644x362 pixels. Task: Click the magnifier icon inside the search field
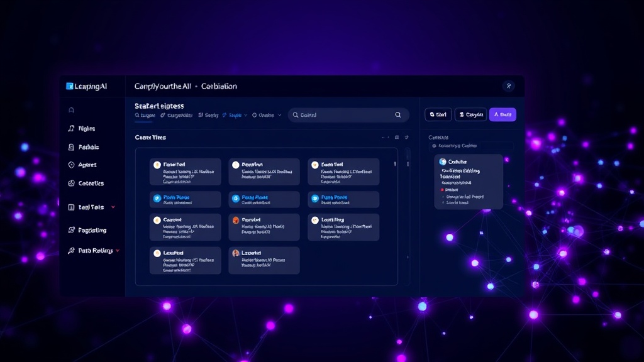(296, 115)
